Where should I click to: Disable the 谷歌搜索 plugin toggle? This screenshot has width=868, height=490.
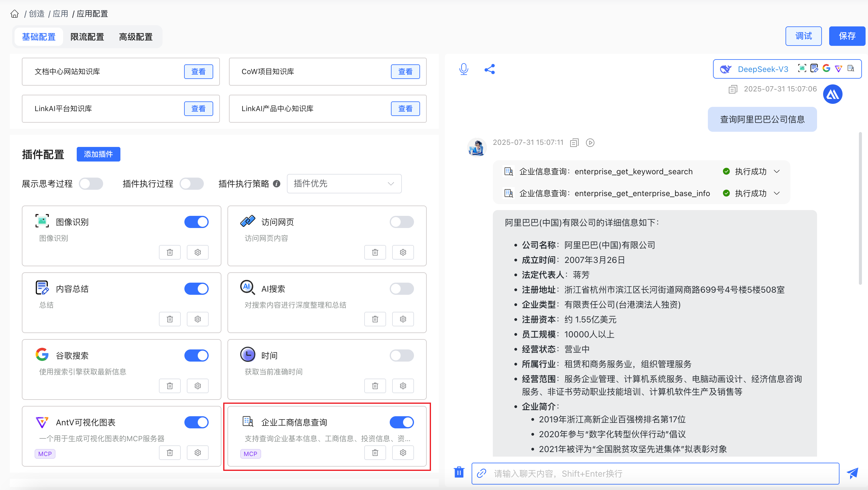coord(197,356)
